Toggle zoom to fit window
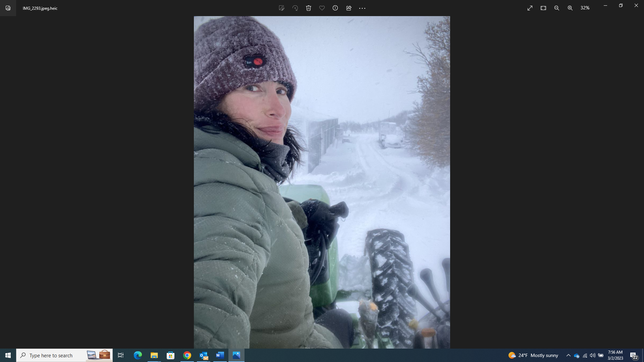 coord(543,8)
